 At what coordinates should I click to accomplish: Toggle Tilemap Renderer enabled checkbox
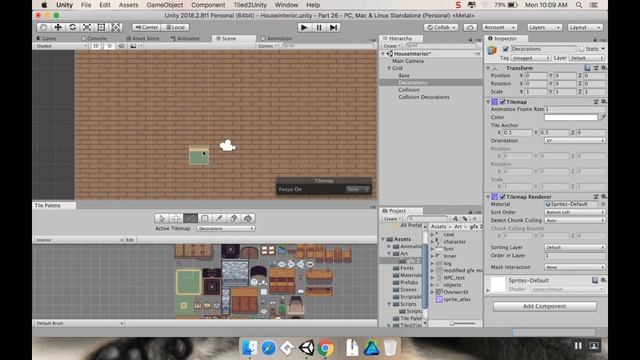point(503,197)
